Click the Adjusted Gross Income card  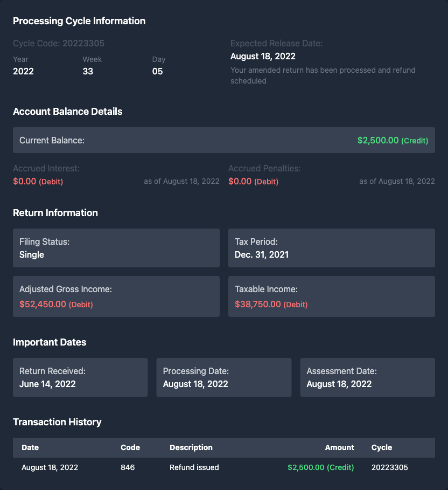tap(116, 296)
